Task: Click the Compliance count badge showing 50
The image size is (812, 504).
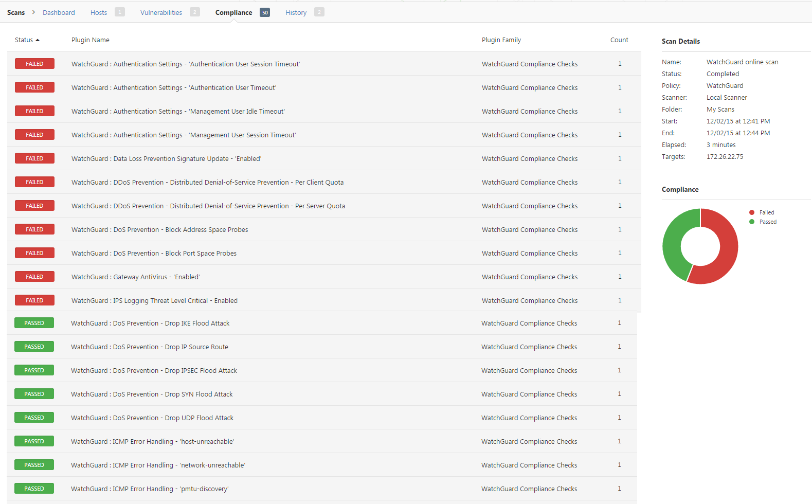Action: [x=265, y=12]
